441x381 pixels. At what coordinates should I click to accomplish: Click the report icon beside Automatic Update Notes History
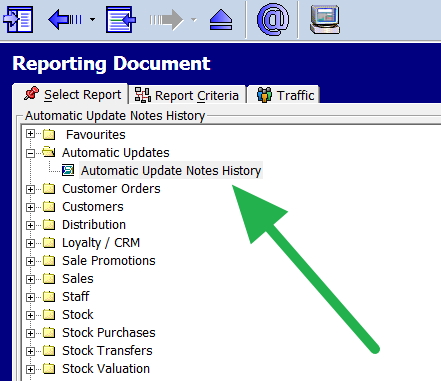coord(68,170)
